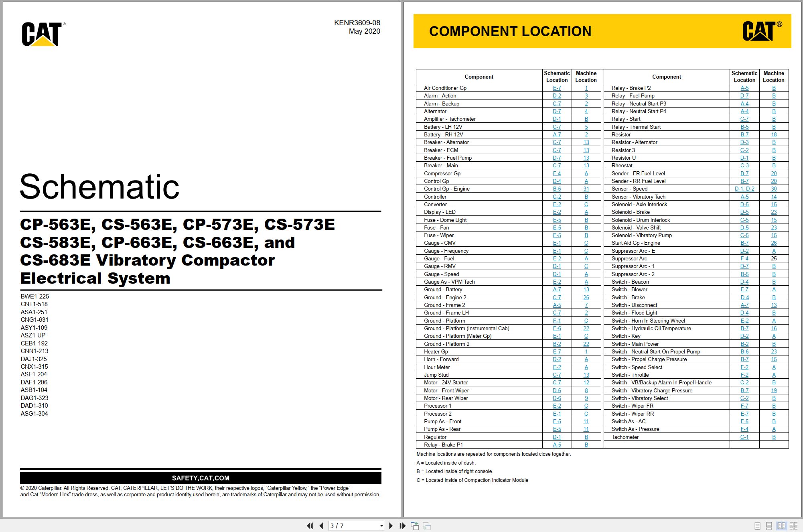Jump to the first page

(310, 526)
